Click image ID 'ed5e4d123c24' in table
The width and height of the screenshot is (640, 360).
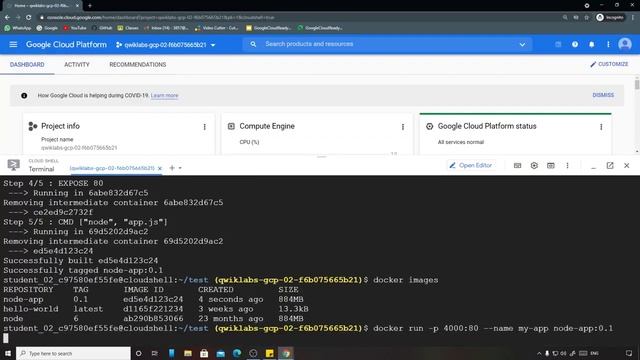pyautogui.click(x=153, y=299)
